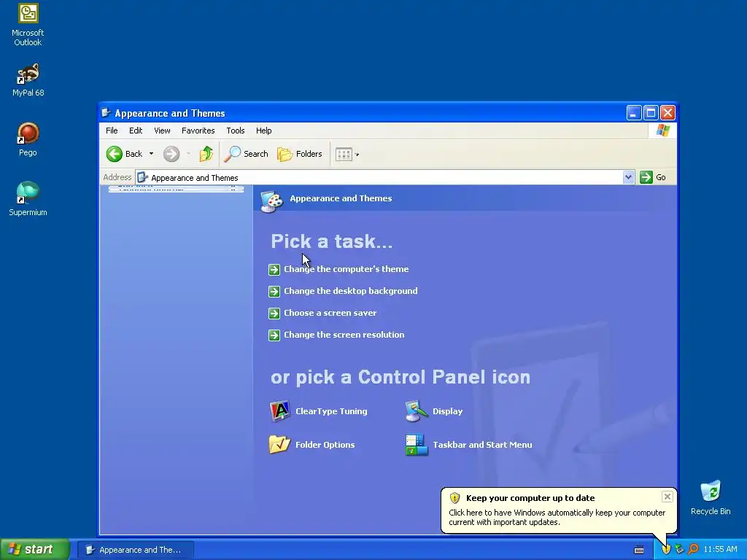Viewport: 747px width, 560px height.
Task: Open the Folder Options icon
Action: (x=279, y=444)
